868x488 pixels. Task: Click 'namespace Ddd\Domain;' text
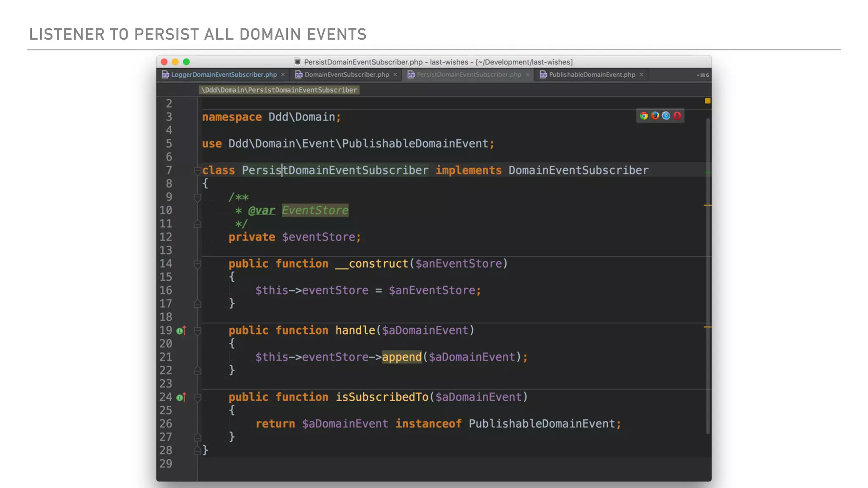(271, 117)
